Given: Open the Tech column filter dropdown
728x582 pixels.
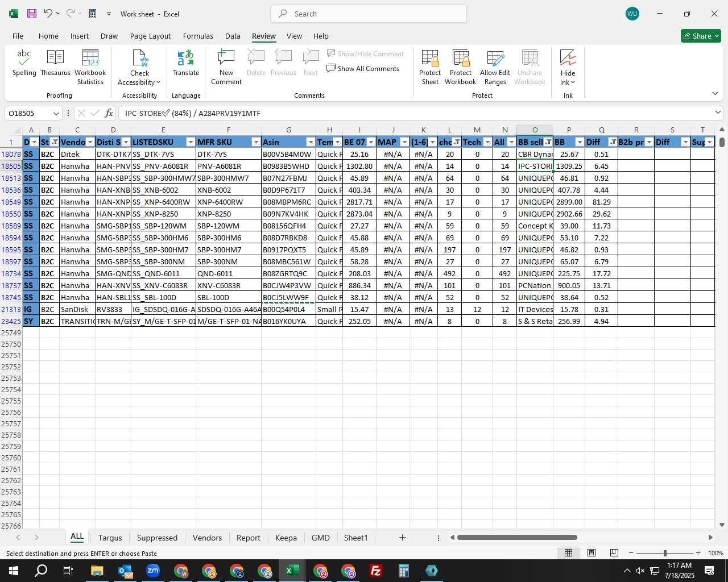Looking at the screenshot, I should tap(487, 142).
